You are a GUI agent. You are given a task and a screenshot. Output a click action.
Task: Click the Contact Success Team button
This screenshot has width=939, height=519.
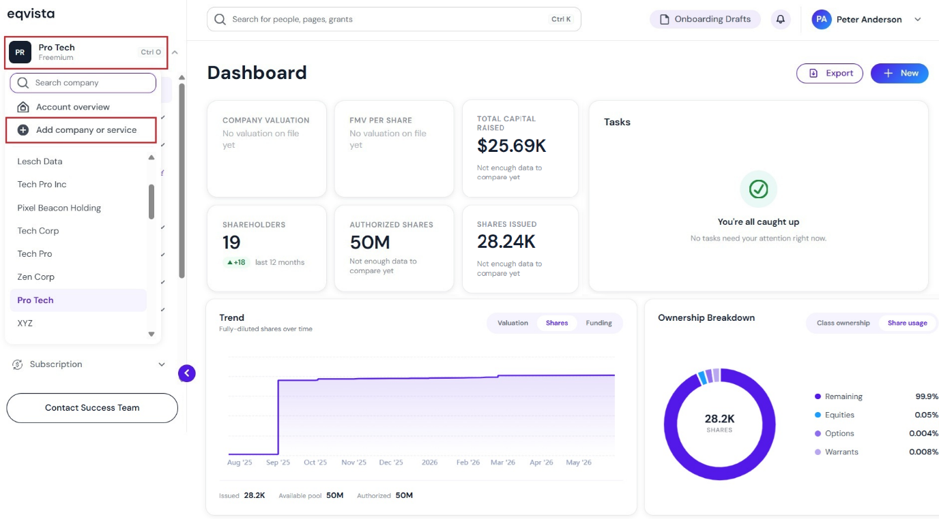(92, 408)
